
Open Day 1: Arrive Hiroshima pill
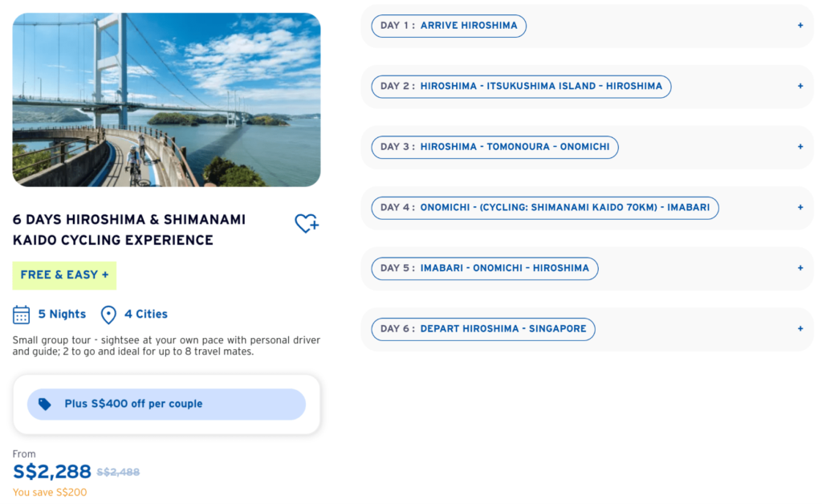[x=449, y=26]
